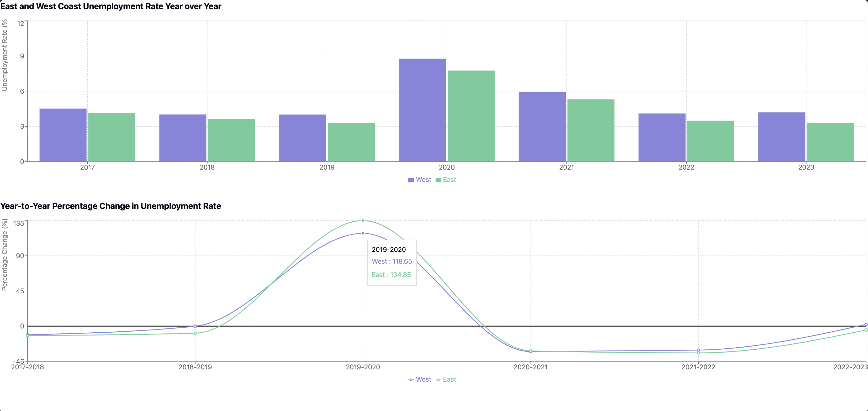Click the 2020 West purple bar
The height and width of the screenshot is (411, 868).
click(x=422, y=110)
